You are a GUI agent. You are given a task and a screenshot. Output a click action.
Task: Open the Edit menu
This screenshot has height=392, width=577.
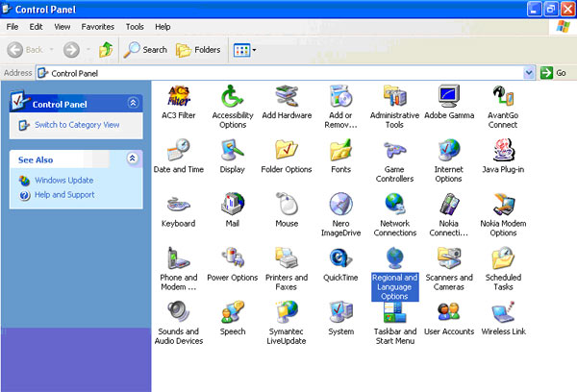click(37, 27)
